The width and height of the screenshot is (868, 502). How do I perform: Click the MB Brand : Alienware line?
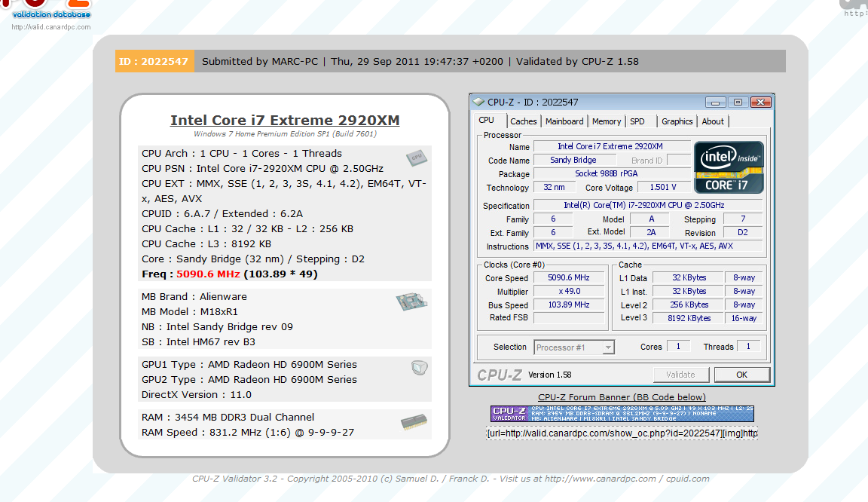194,296
